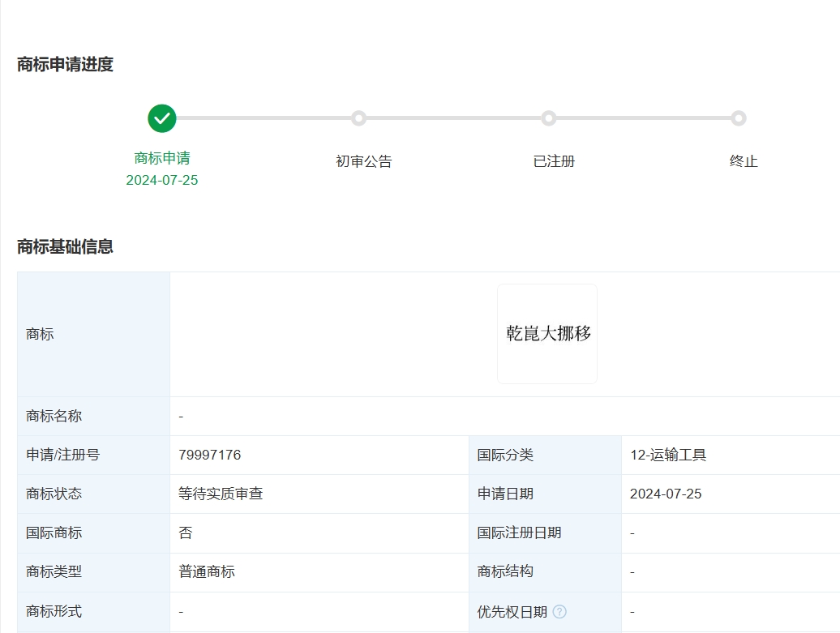Select the 商标形式 row header
This screenshot has width=840, height=633.
52,611
